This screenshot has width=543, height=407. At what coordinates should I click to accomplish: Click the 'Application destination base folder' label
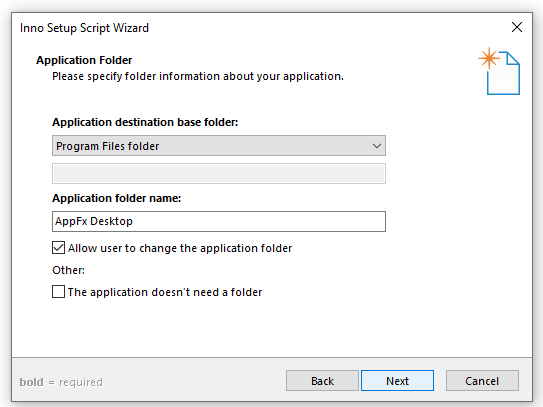[145, 122]
